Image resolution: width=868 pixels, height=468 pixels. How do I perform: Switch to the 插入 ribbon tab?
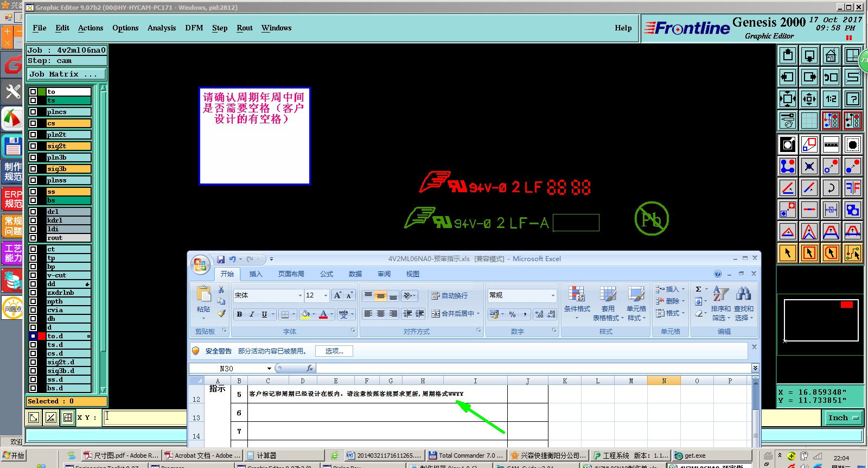(256, 274)
